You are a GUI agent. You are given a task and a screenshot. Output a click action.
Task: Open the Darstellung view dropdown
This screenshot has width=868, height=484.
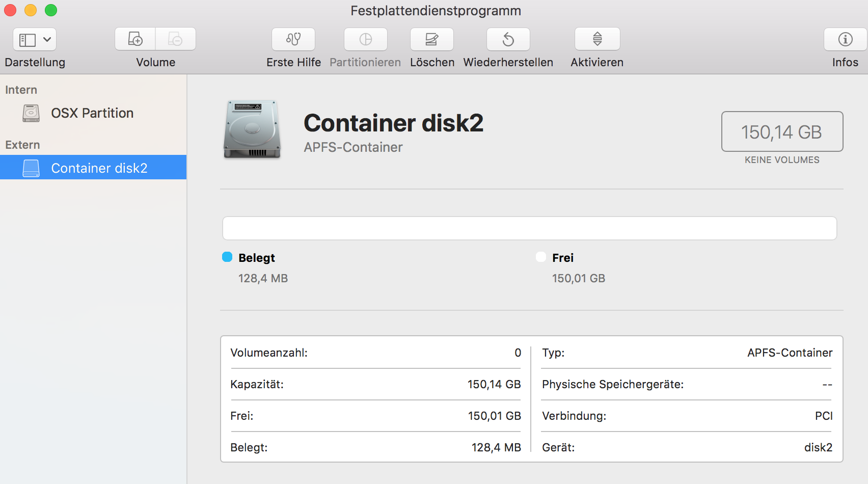(x=35, y=40)
